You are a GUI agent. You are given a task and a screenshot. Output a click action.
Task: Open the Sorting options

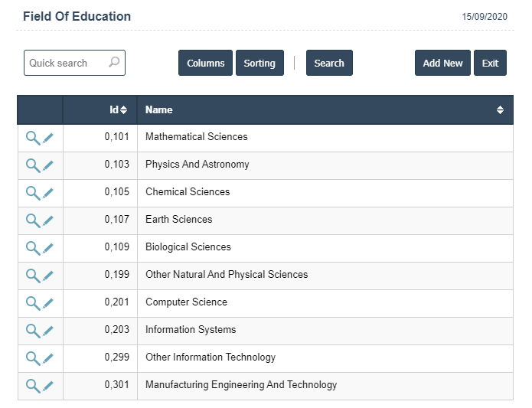click(259, 64)
